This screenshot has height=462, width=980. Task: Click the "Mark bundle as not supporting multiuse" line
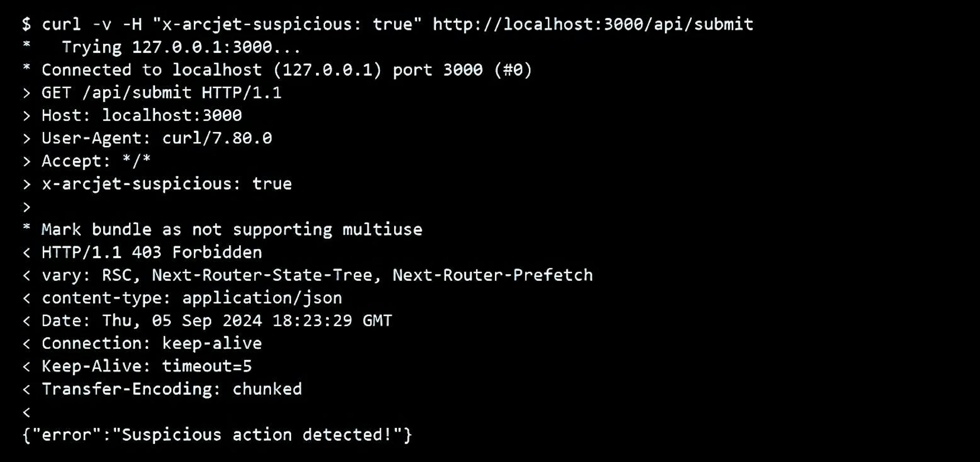[232, 230]
